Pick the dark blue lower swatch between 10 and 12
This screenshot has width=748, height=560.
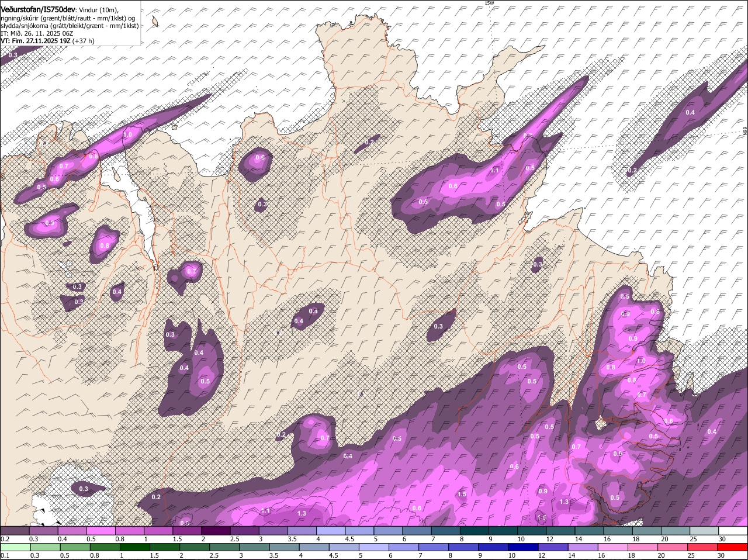pos(524,547)
